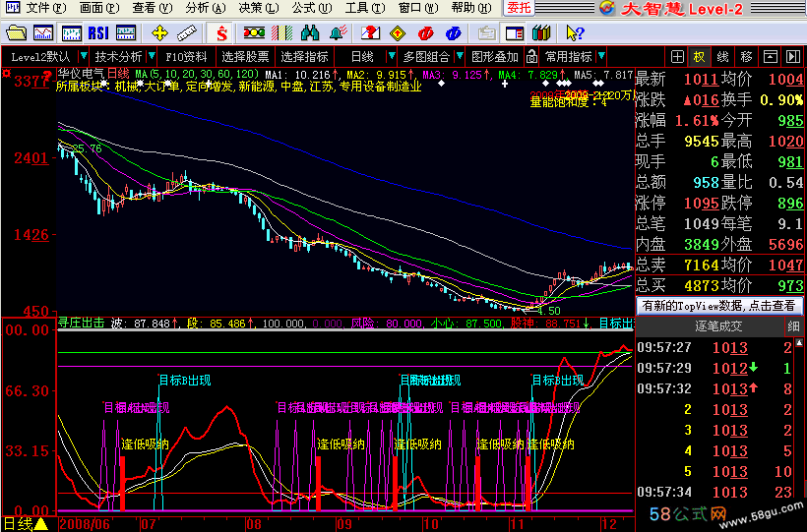This screenshot has height=532, width=807.
Task: Toggle the 移 button
Action: (x=746, y=57)
